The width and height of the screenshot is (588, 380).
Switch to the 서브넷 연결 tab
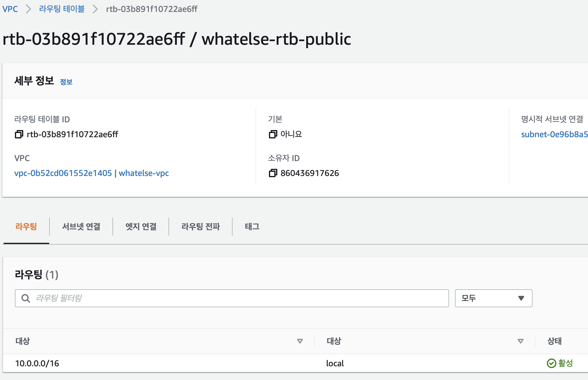pos(81,227)
